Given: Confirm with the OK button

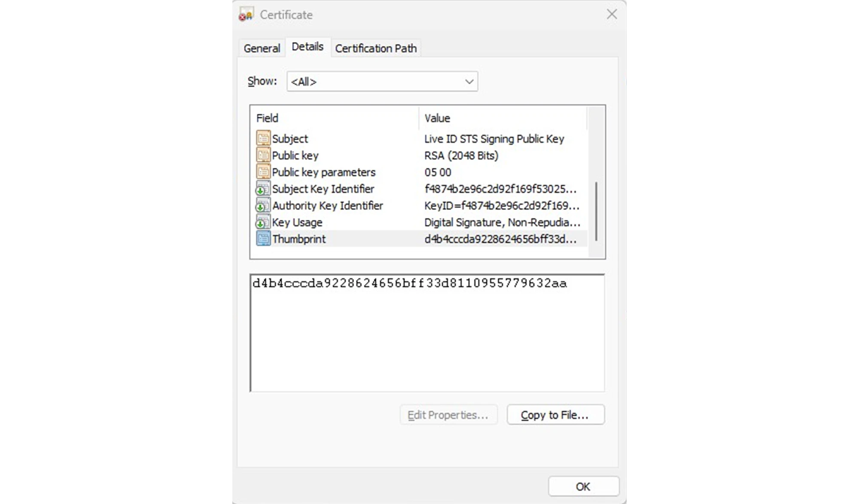Looking at the screenshot, I should coord(584,486).
